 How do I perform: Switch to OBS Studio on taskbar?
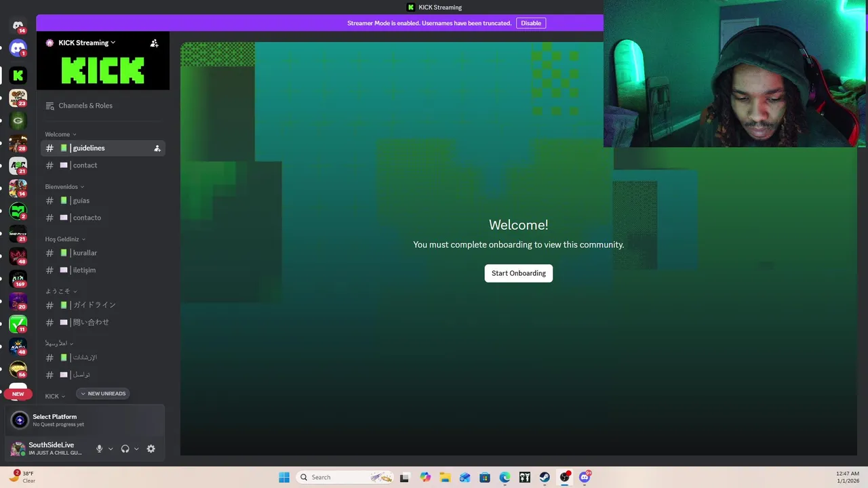point(565,477)
